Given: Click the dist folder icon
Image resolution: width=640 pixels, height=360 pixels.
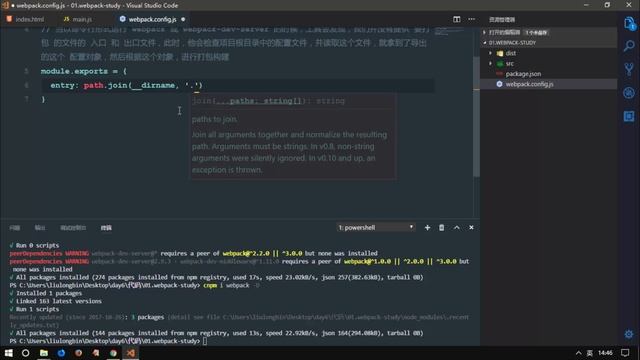Looking at the screenshot, I should coord(500,53).
